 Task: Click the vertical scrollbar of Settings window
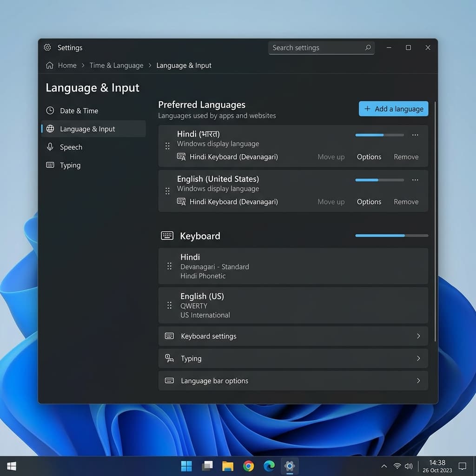tap(435, 222)
